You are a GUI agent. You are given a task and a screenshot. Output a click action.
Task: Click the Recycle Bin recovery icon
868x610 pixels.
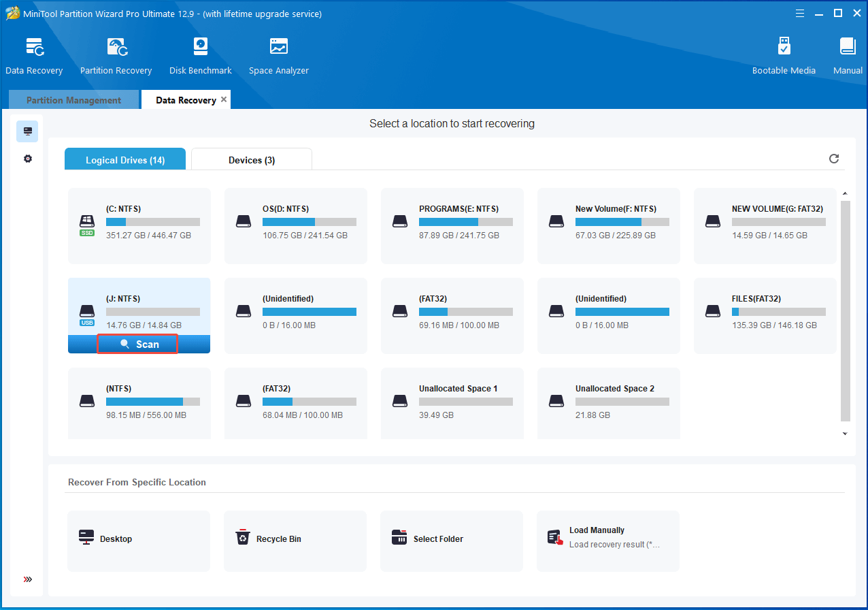(243, 538)
